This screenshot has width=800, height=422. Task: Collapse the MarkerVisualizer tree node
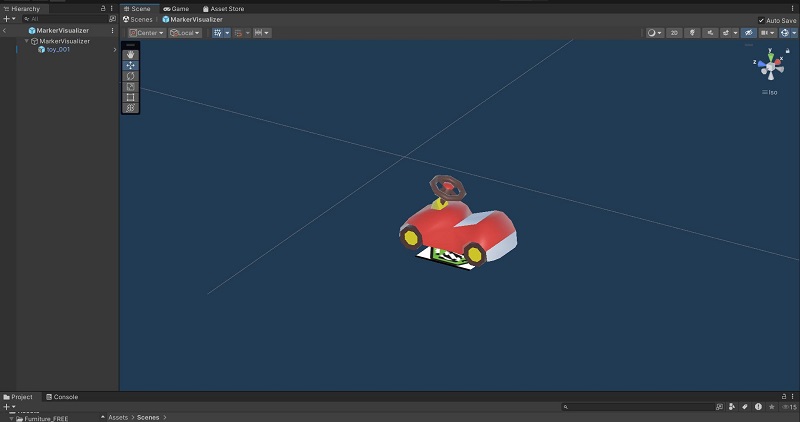pyautogui.click(x=27, y=41)
